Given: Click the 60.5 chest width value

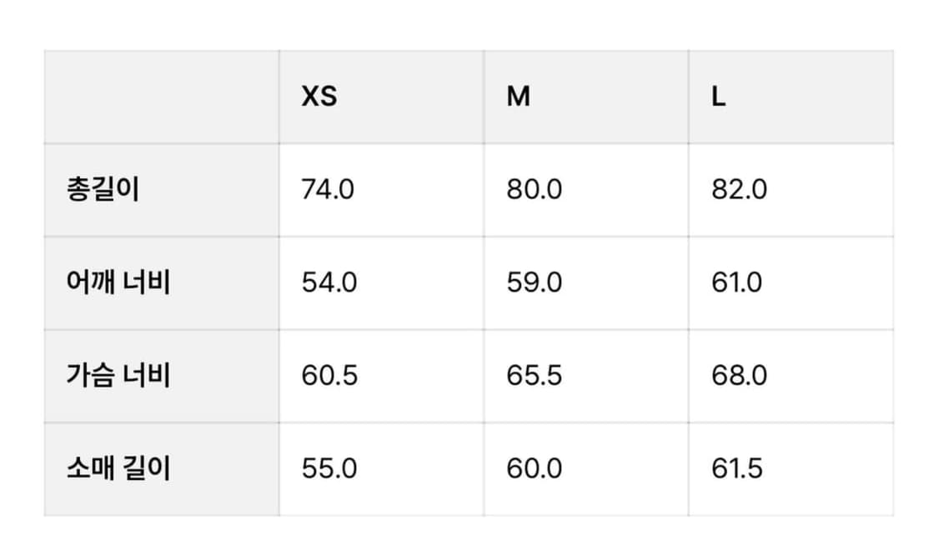Looking at the screenshot, I should click(x=329, y=376).
